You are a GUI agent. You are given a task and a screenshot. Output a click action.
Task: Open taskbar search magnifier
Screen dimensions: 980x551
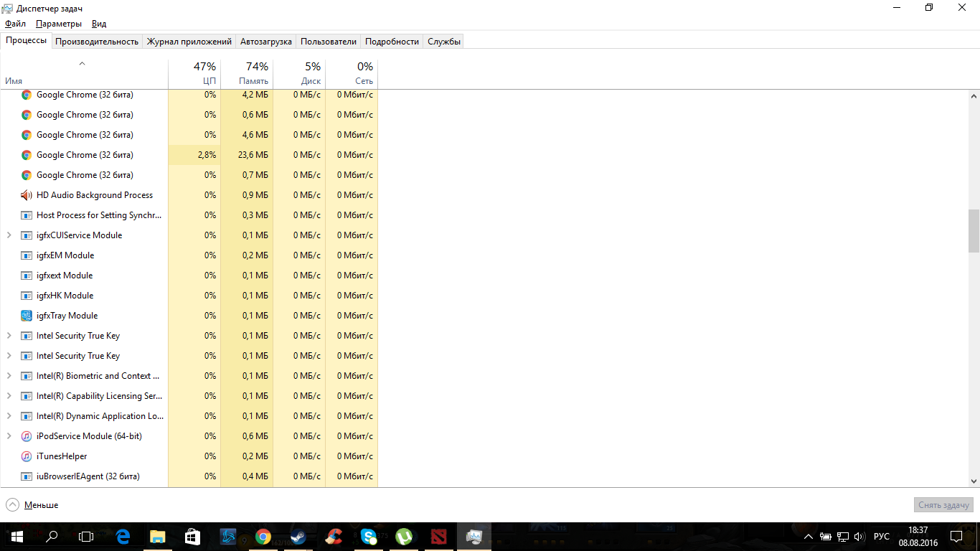click(x=52, y=536)
